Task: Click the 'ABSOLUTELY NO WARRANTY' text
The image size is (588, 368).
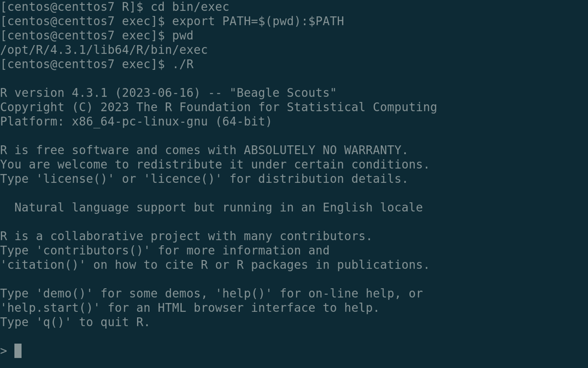Action: (322, 150)
